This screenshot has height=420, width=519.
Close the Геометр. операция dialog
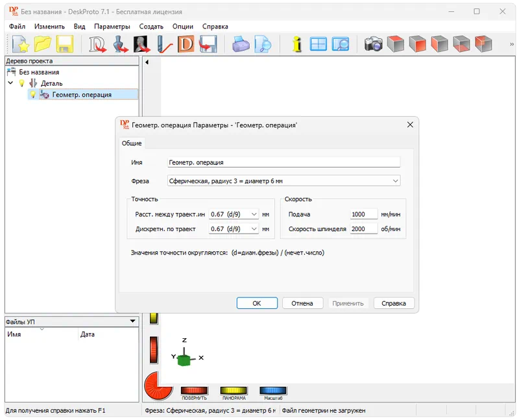(410, 125)
